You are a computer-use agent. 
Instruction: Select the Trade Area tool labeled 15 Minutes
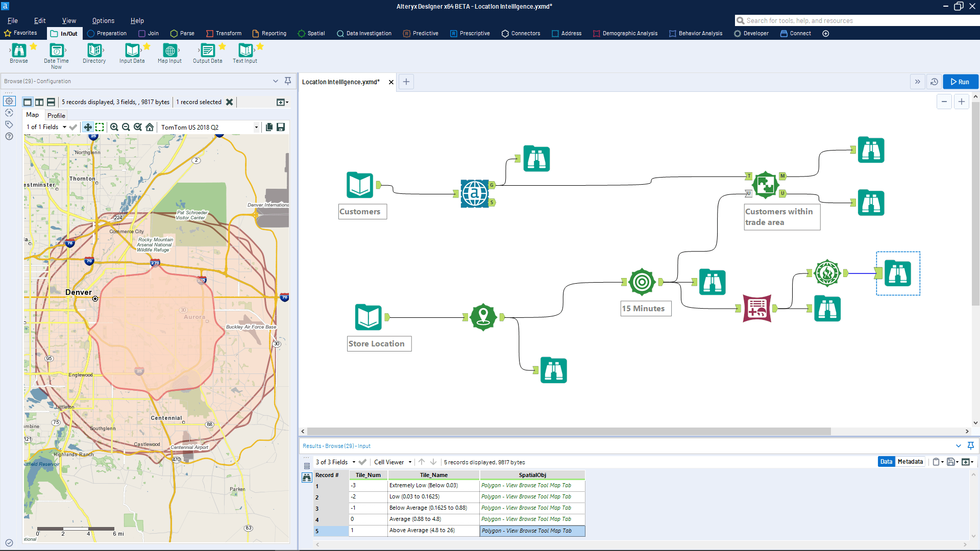tap(642, 282)
